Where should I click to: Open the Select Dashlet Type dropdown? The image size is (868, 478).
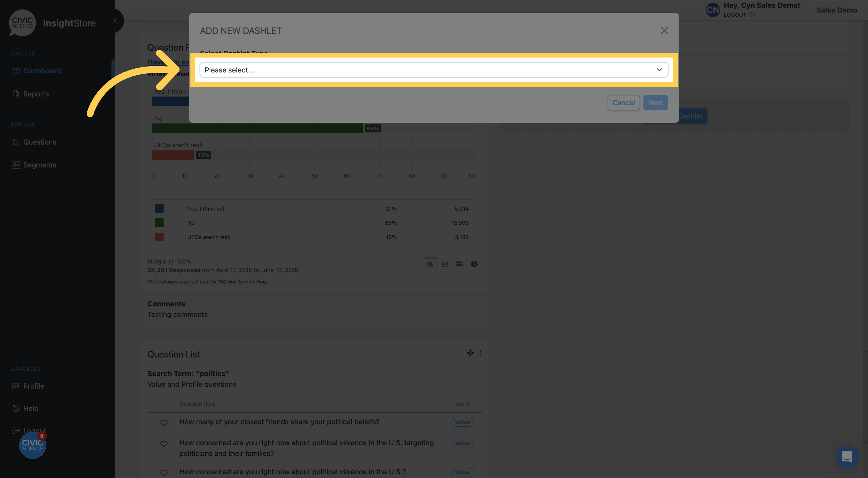tap(433, 69)
